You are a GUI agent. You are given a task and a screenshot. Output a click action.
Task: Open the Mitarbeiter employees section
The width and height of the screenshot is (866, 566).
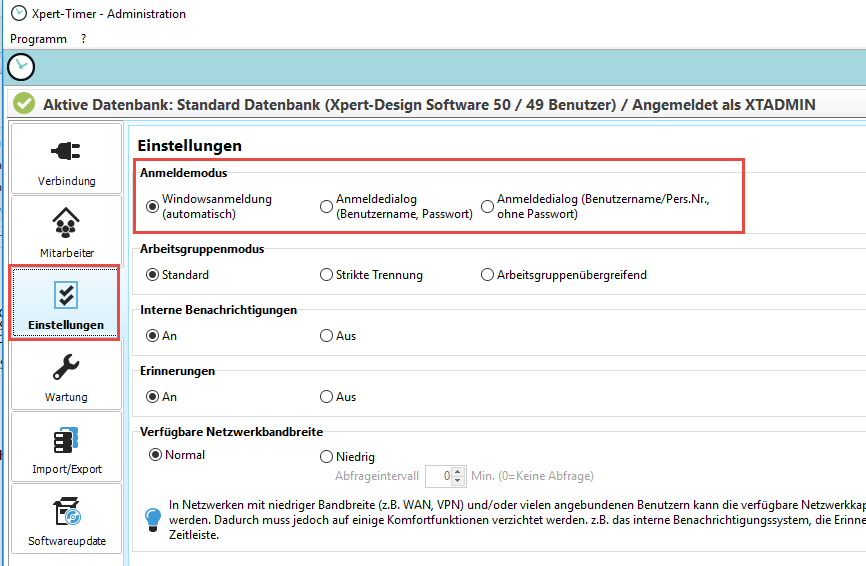tap(66, 231)
